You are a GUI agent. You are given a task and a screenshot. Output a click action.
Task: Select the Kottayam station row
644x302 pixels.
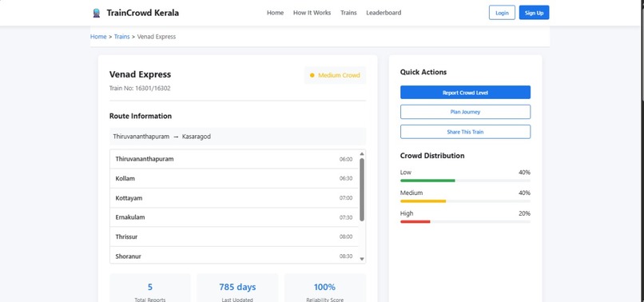pyautogui.click(x=234, y=198)
